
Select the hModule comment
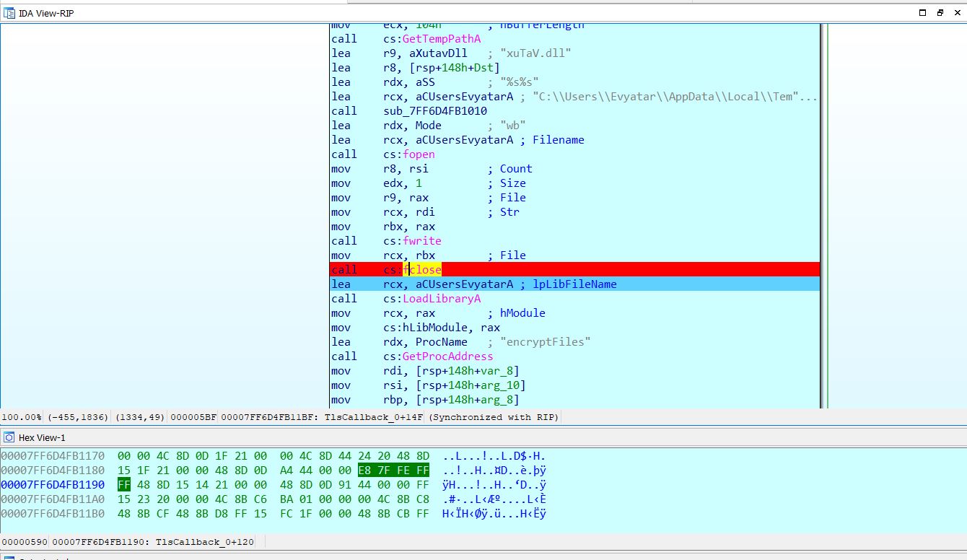click(x=522, y=313)
